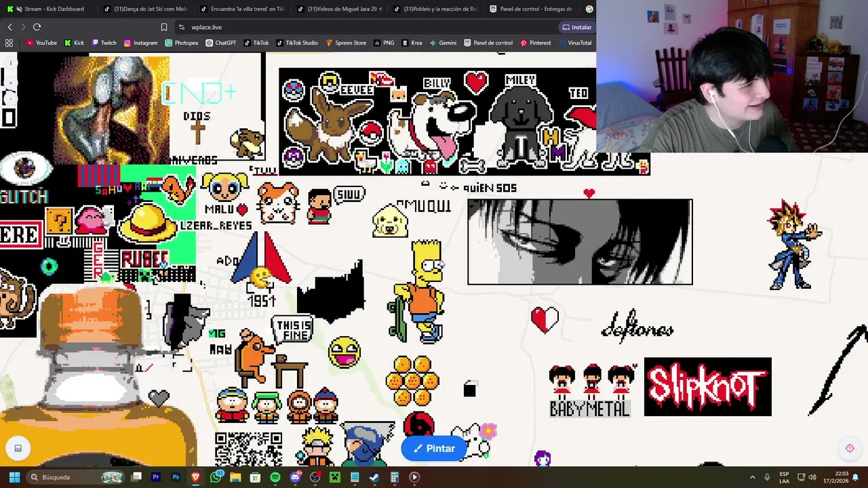
Task: Click the round map button at lower left
Action: tap(18, 448)
